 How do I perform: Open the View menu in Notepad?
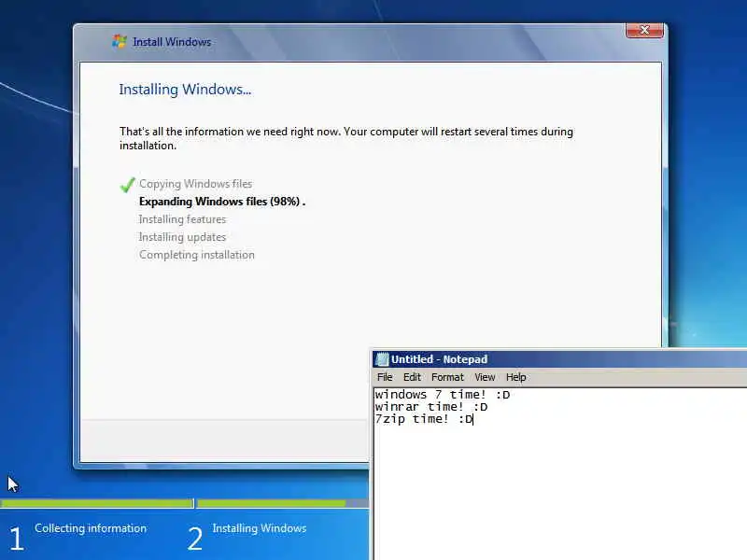click(x=485, y=377)
